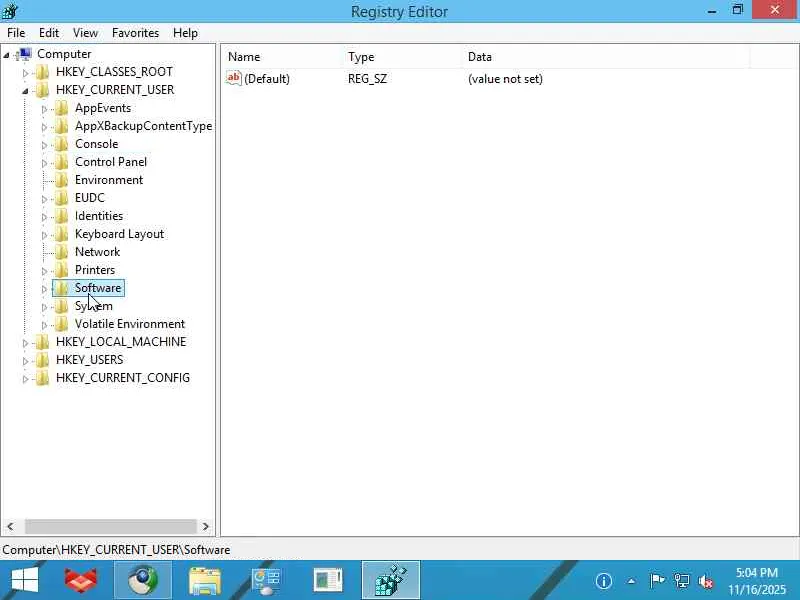
Task: Click the info tray icon
Action: coord(604,581)
